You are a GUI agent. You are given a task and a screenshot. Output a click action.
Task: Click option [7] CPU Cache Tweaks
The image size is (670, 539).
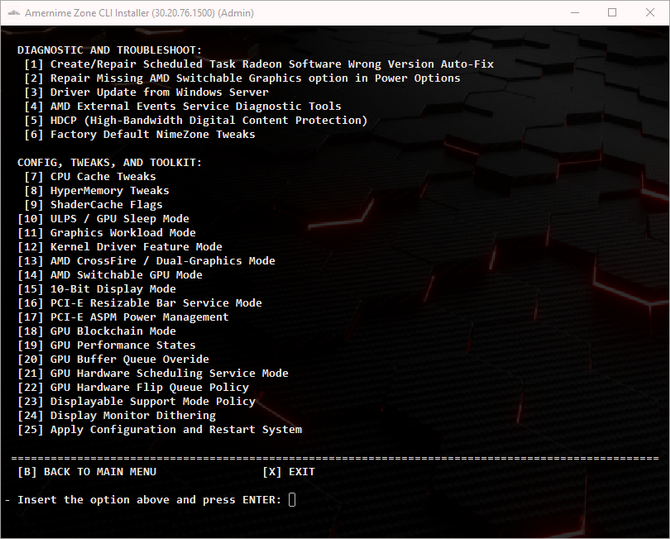[90, 177]
